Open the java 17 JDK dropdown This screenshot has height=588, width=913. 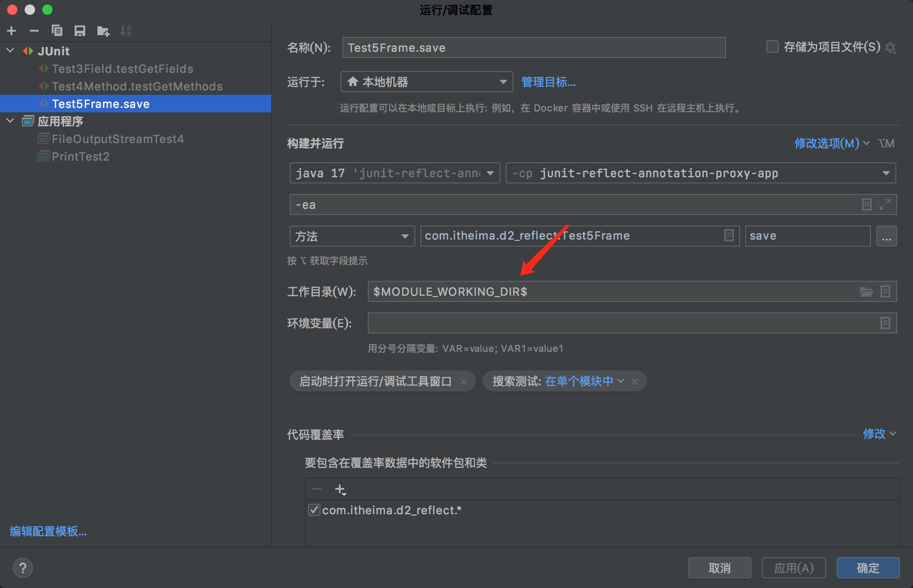click(x=490, y=173)
